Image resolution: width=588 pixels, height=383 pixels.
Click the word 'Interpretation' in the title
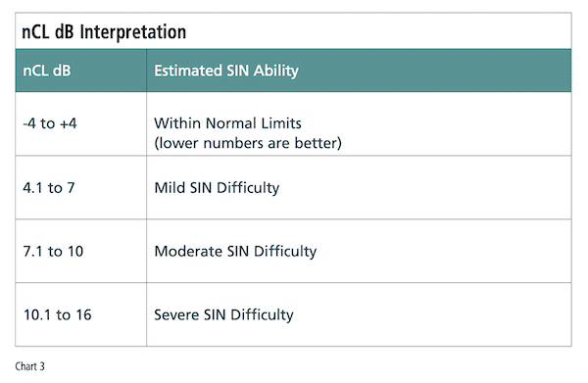coord(133,32)
